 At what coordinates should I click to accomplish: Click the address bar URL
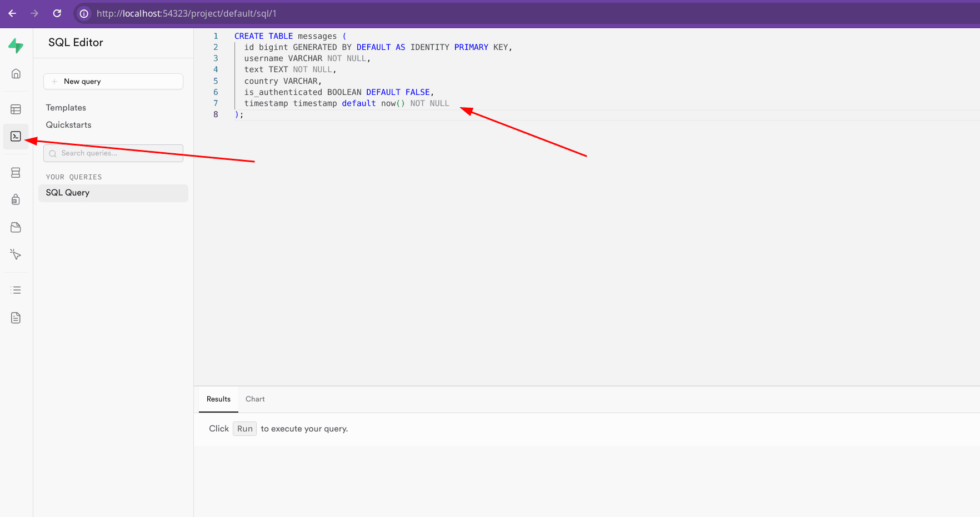[187, 13]
